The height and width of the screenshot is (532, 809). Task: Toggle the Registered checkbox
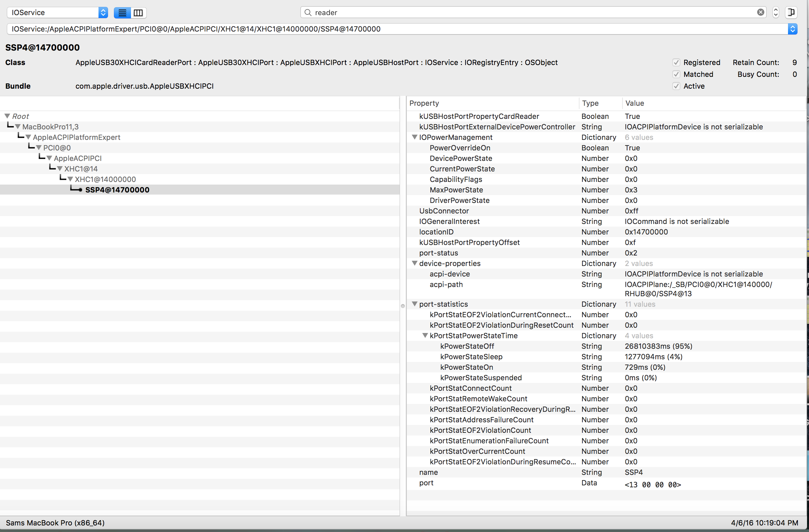(676, 62)
